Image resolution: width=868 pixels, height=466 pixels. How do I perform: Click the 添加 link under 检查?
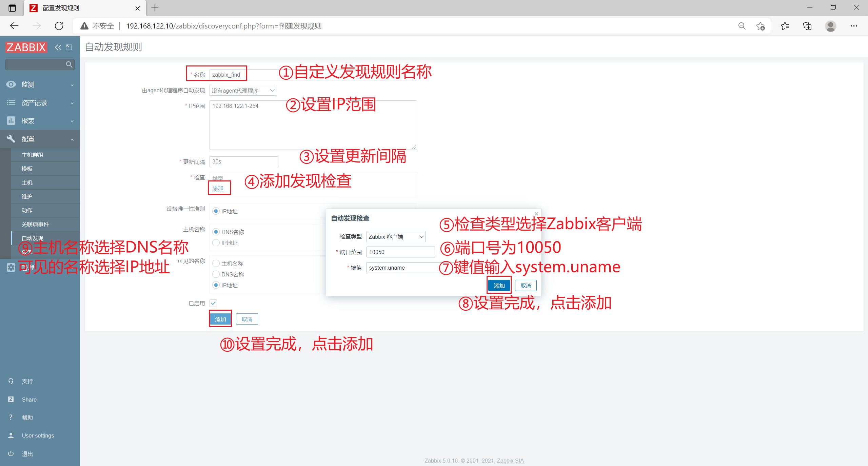pos(218,188)
